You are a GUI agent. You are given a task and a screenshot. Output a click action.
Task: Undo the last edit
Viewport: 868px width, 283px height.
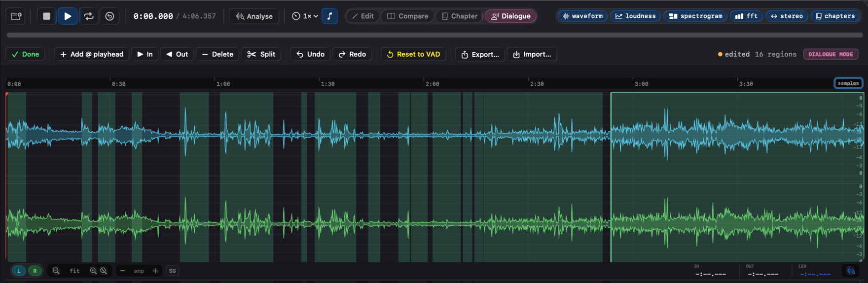pos(310,54)
